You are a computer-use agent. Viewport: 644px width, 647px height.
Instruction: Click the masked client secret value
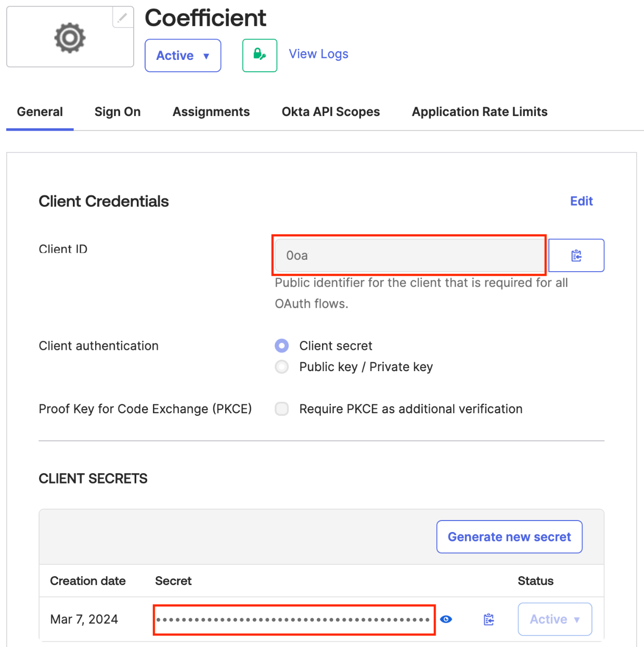[293, 619]
